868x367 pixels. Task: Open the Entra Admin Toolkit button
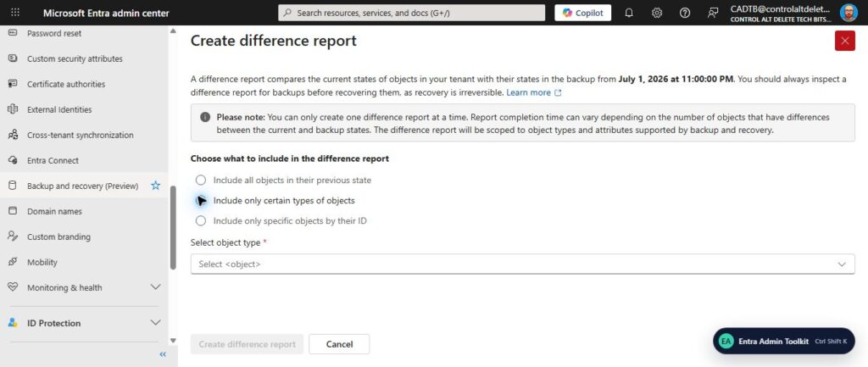pyautogui.click(x=783, y=341)
